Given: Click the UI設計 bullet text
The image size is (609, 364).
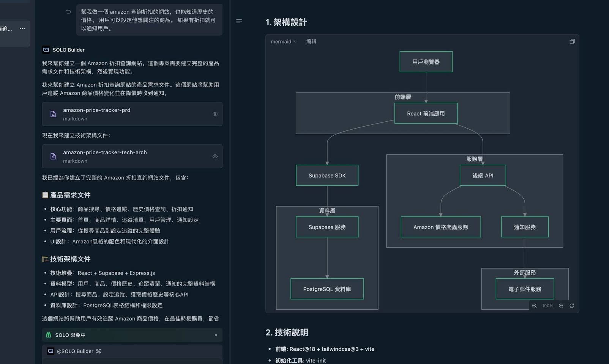Looking at the screenshot, I should (x=110, y=242).
